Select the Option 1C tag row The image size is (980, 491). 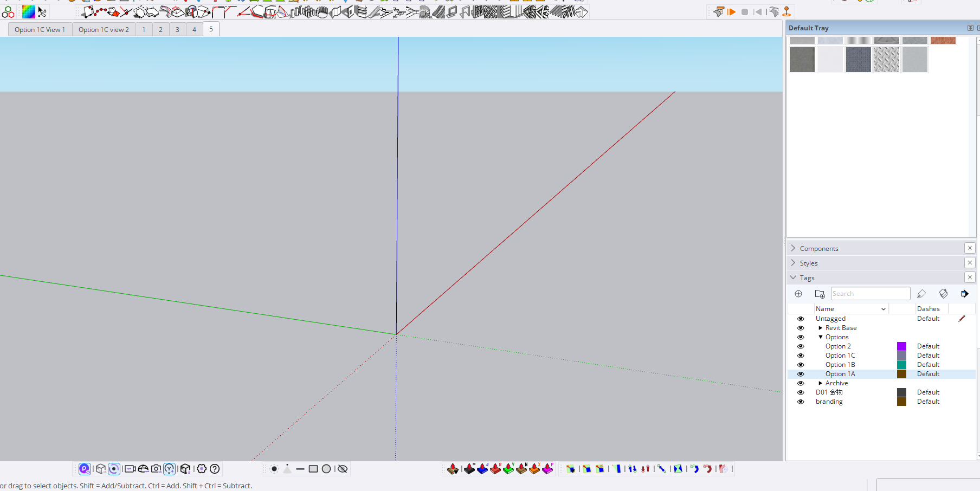pos(840,356)
